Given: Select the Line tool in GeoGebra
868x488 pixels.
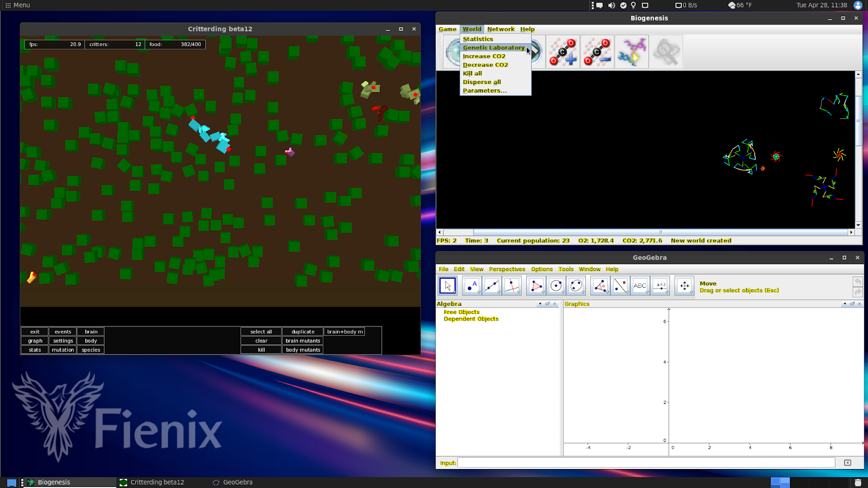Looking at the screenshot, I should [492, 285].
